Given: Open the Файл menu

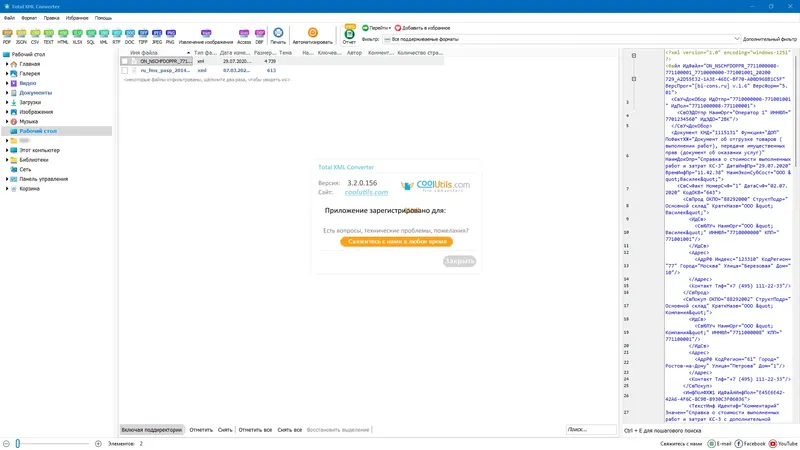Looking at the screenshot, I should tap(10, 18).
